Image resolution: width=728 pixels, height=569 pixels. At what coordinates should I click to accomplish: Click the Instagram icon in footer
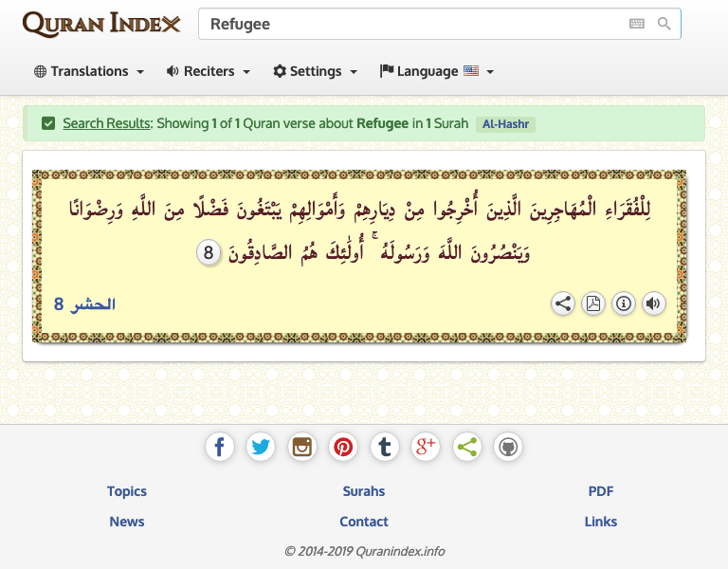pos(302,447)
